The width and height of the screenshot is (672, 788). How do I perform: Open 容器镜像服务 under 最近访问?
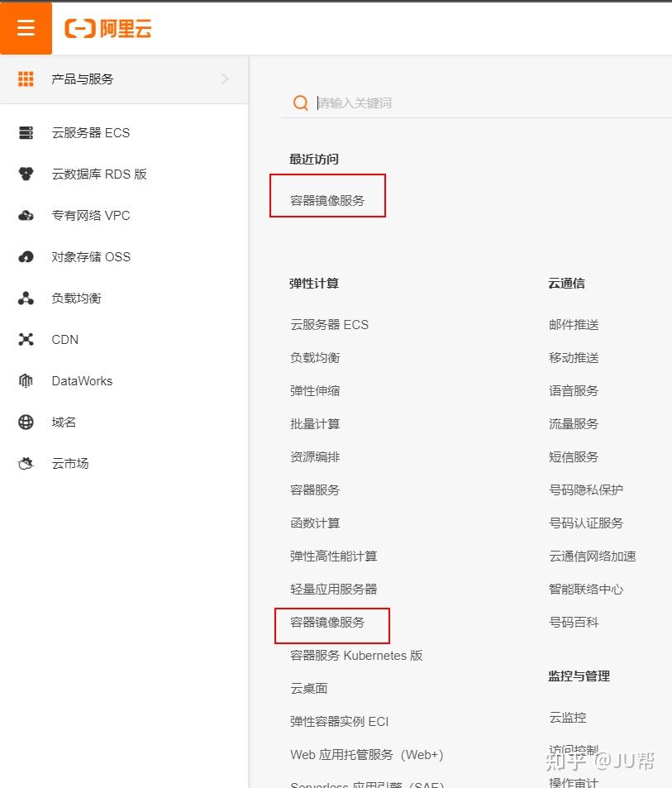(x=327, y=201)
